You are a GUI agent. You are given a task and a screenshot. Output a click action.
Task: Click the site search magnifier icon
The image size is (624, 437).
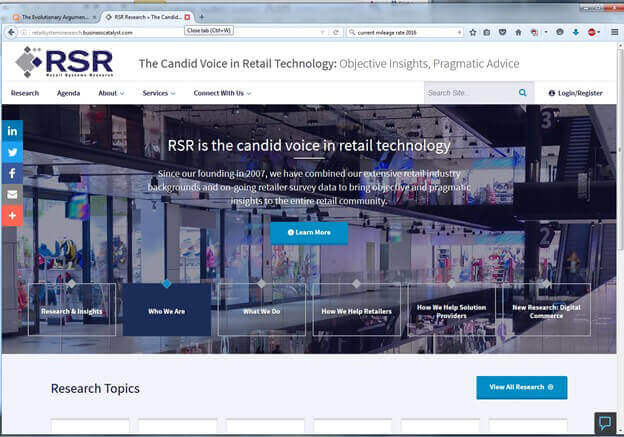coord(523,93)
